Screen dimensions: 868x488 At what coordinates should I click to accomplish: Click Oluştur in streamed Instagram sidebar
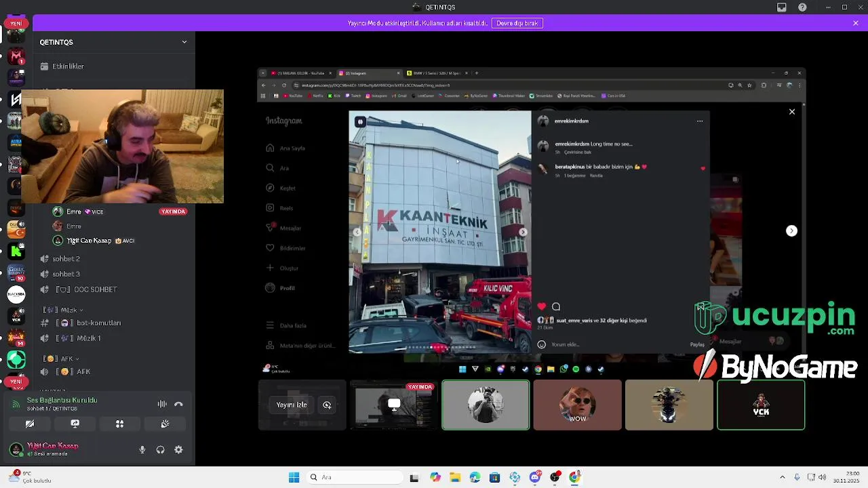coord(283,268)
